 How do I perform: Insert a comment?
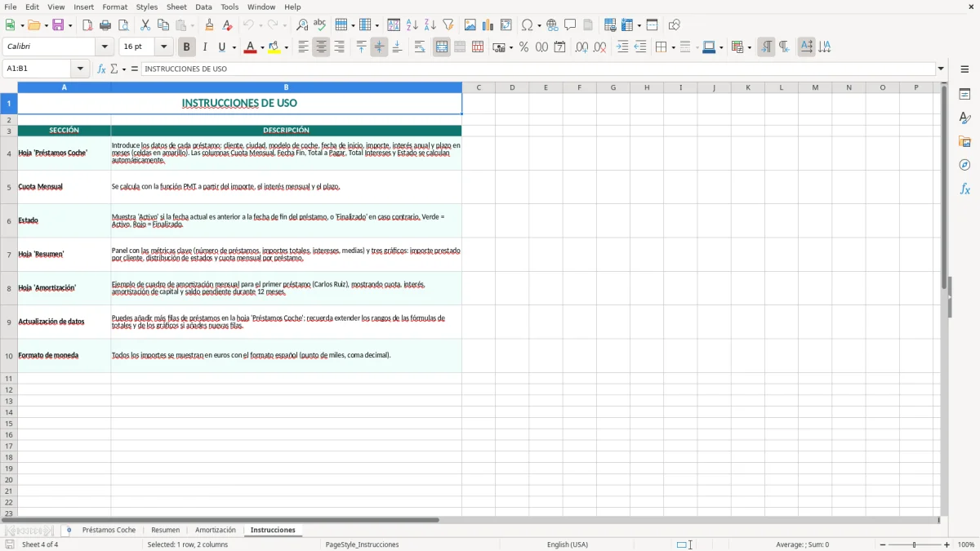[571, 25]
